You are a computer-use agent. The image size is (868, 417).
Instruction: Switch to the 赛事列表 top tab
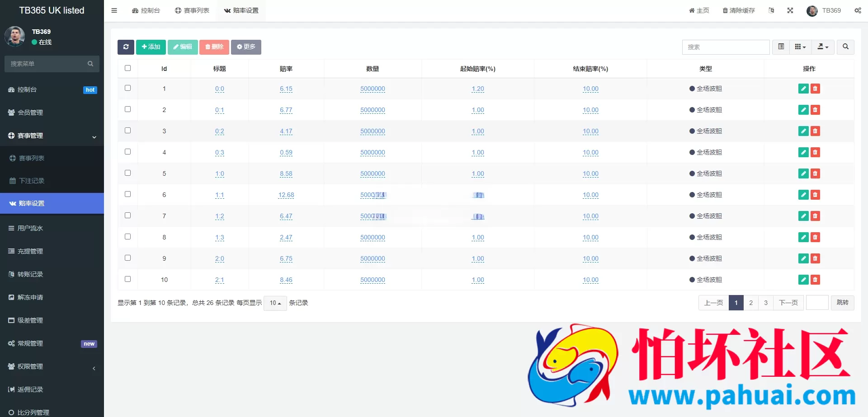point(192,10)
